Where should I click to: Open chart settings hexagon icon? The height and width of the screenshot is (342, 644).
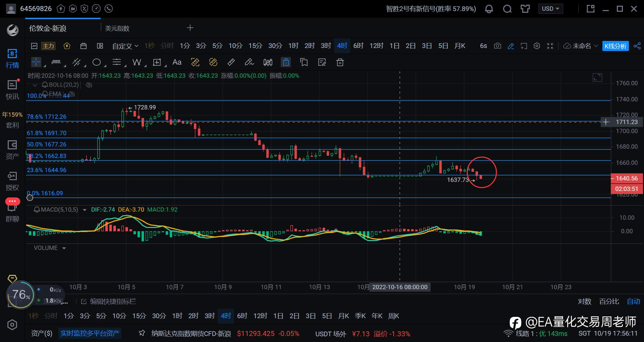pyautogui.click(x=537, y=46)
